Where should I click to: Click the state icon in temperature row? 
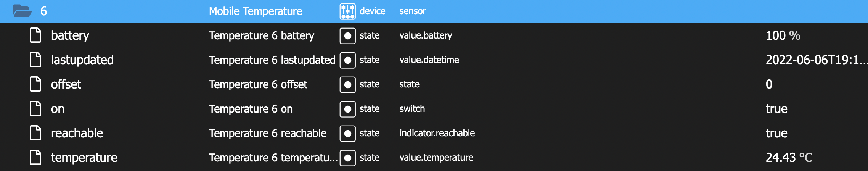click(x=347, y=158)
